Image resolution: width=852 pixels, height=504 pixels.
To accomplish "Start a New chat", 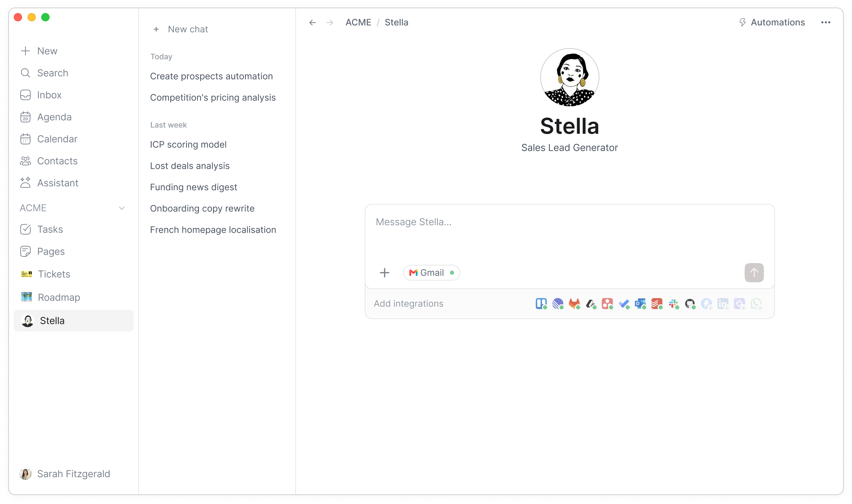I will [181, 29].
